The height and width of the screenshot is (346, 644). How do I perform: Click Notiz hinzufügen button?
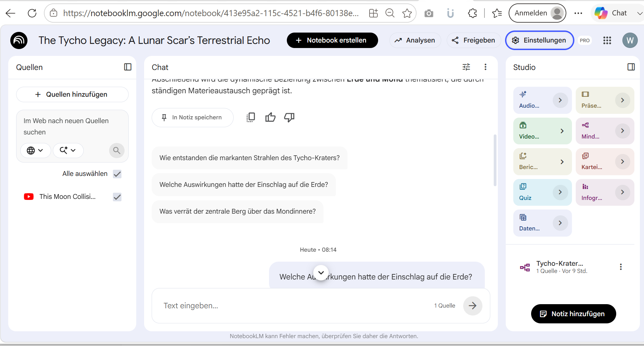click(573, 314)
